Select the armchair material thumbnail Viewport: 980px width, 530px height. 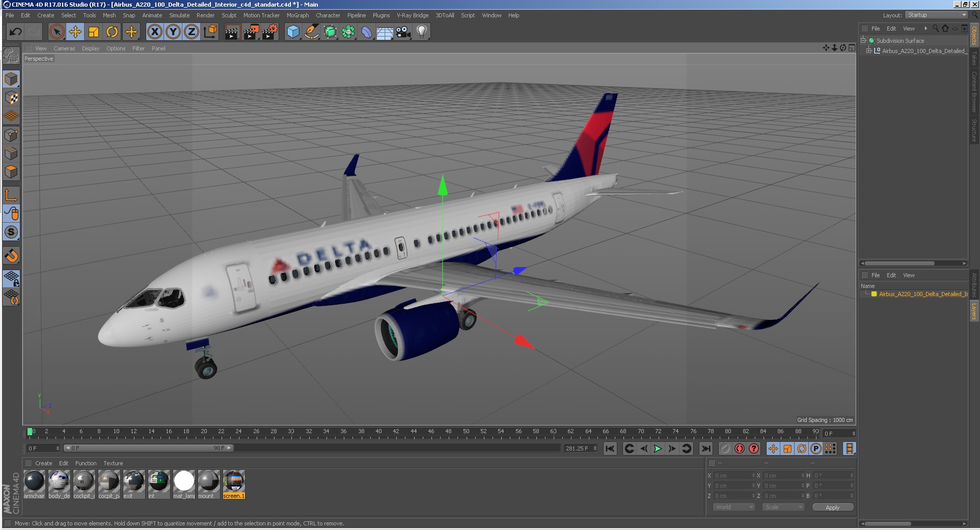(x=34, y=485)
